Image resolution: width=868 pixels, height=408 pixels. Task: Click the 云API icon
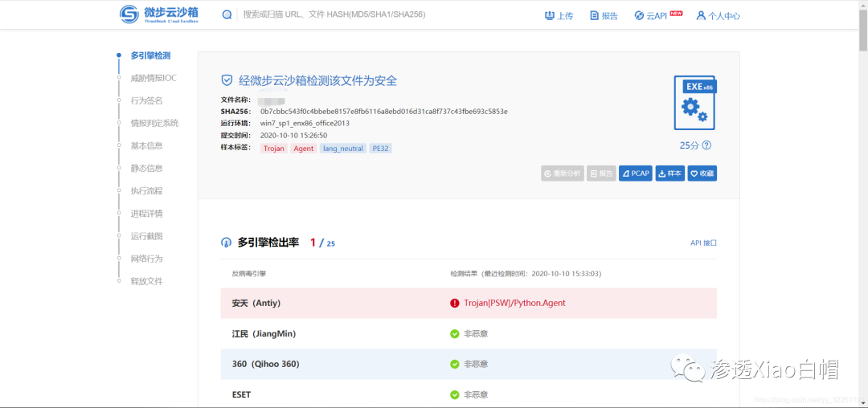(639, 15)
